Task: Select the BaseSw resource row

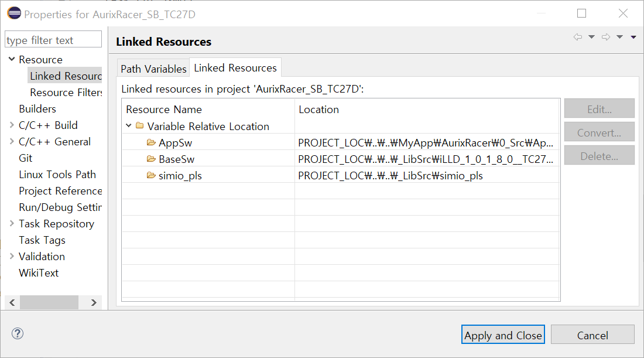Action: click(341, 159)
